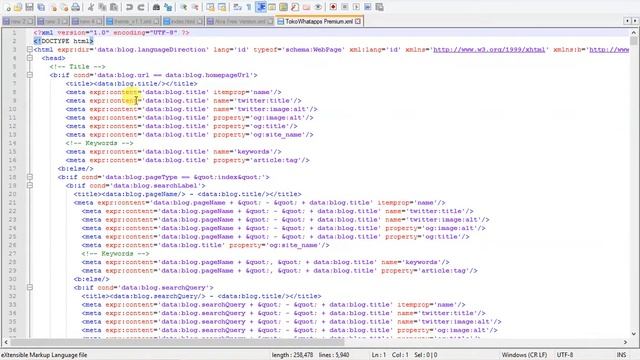Click the horizontal scrollbar left arrow
640x360 pixels.
(6, 342)
